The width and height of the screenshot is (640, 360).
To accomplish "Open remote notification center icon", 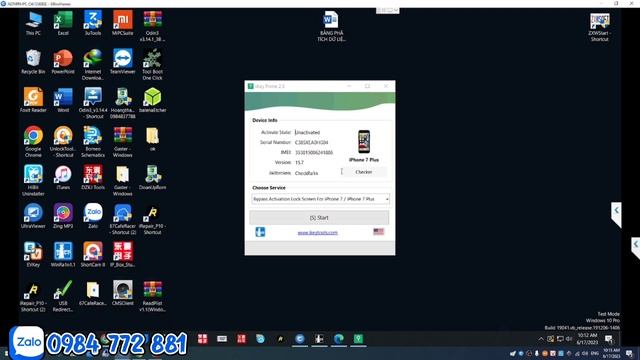I will (x=609, y=339).
